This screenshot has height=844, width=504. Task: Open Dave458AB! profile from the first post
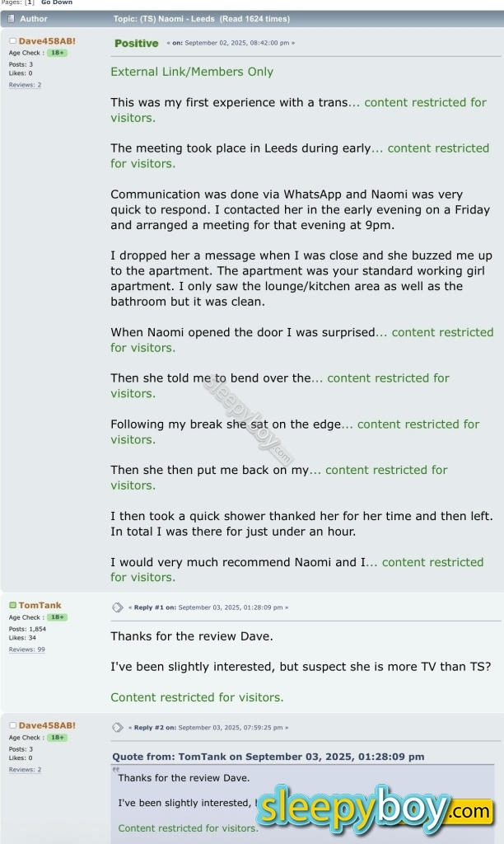(x=47, y=40)
